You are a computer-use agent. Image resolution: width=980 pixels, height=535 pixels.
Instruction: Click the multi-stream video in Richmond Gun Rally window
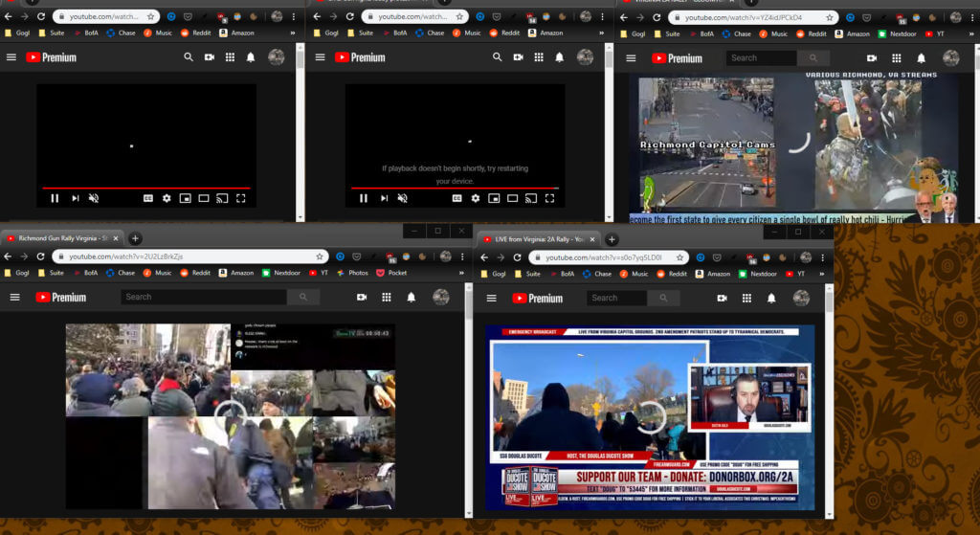pyautogui.click(x=231, y=416)
